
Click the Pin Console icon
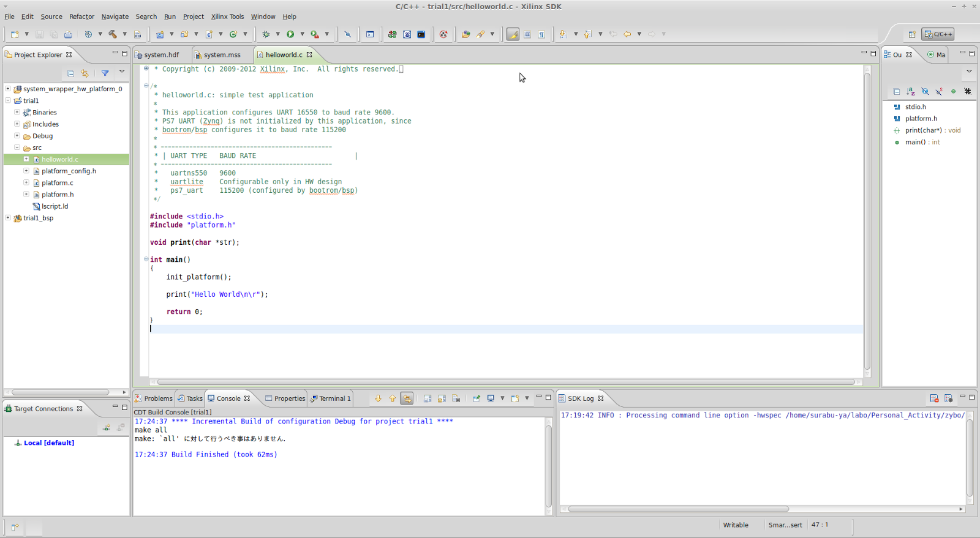pos(477,398)
